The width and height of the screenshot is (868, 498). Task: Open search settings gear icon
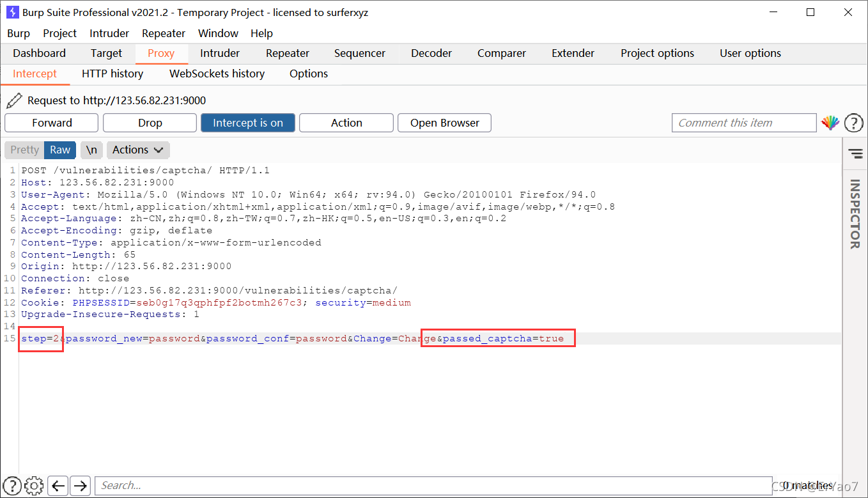click(35, 486)
